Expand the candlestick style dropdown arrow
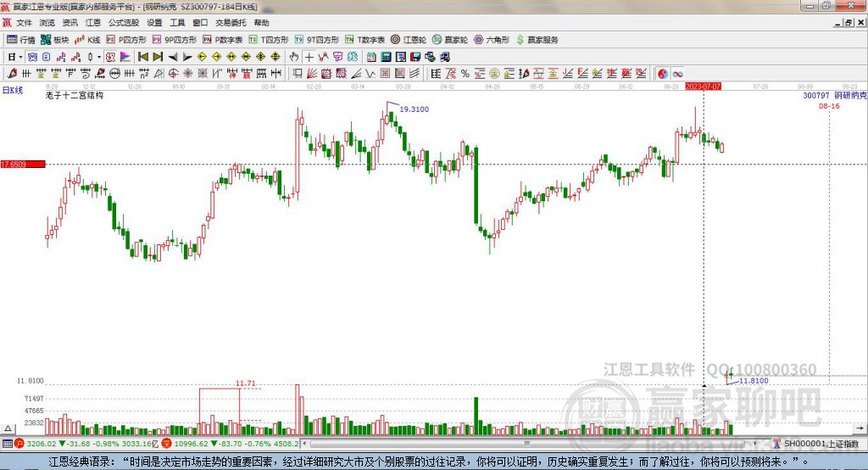868x470 pixels. [x=99, y=57]
